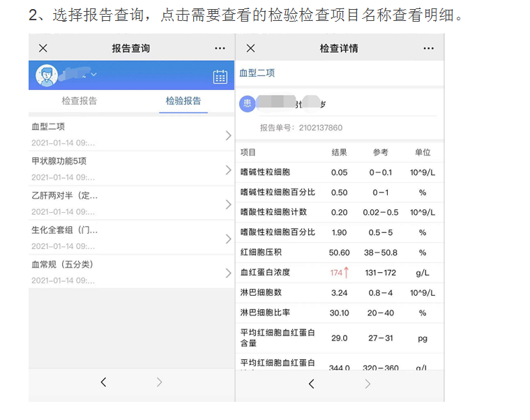
Task: Go back using left arrow in 检查详情
Action: pyautogui.click(x=312, y=384)
